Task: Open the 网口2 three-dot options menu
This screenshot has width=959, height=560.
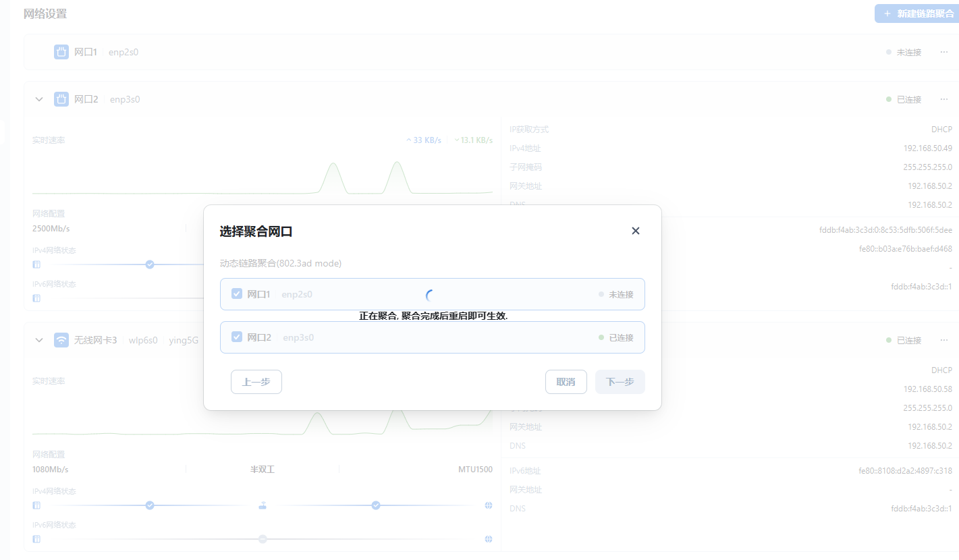Action: point(943,99)
